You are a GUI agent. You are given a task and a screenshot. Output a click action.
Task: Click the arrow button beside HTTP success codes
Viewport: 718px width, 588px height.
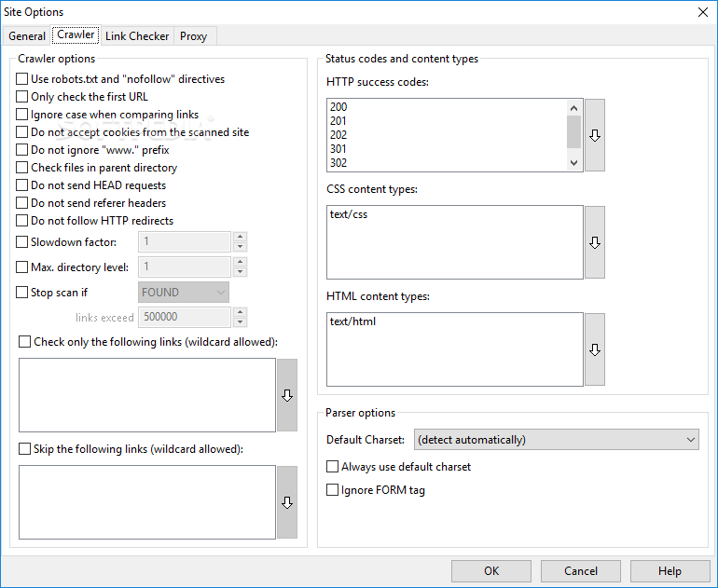point(595,135)
